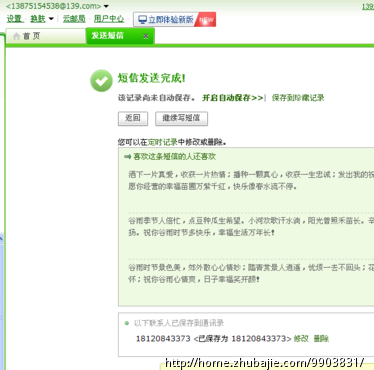The image size is (374, 370).
Task: Click 保存到珍藏记录 link
Action: point(298,98)
